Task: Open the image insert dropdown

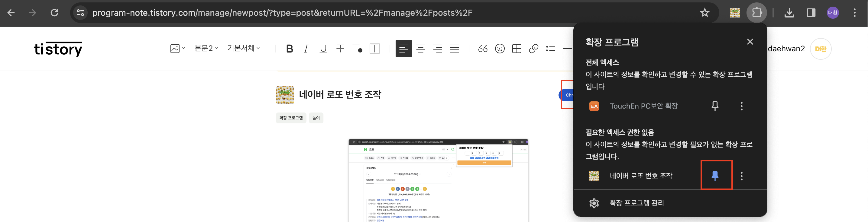Action: point(178,49)
